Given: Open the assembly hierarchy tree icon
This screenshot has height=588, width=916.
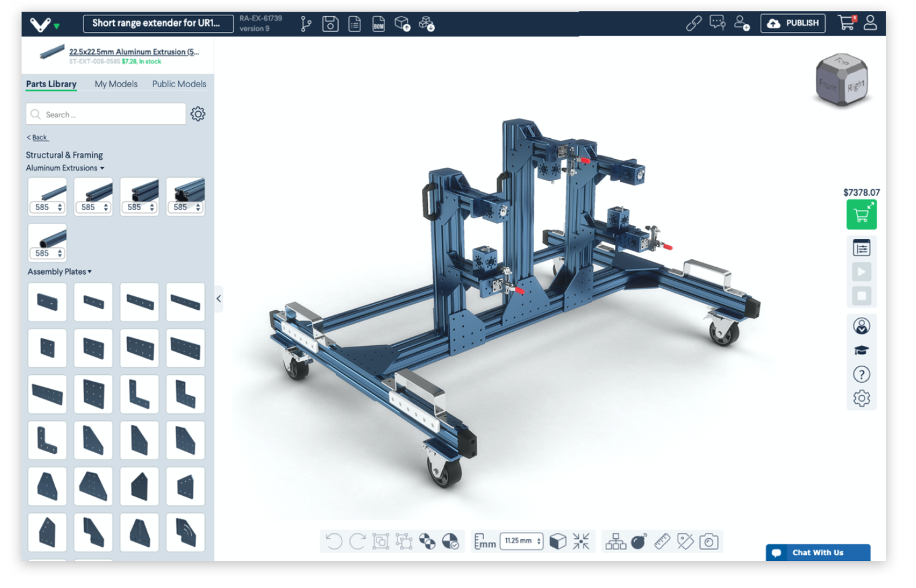Looking at the screenshot, I should pyautogui.click(x=615, y=541).
